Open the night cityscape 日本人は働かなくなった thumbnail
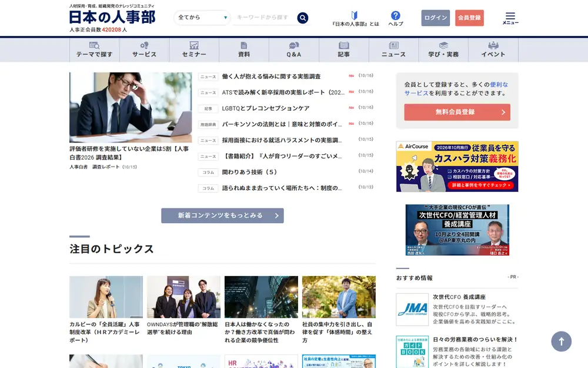 click(x=262, y=297)
